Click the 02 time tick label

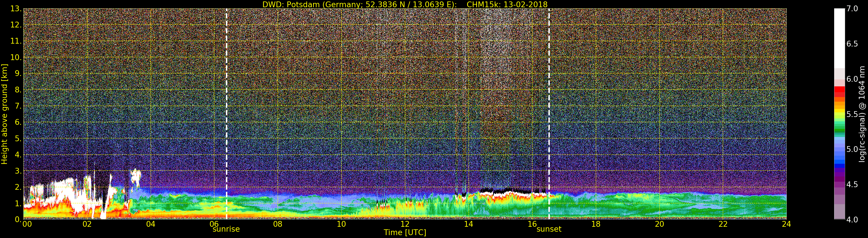[x=87, y=224]
